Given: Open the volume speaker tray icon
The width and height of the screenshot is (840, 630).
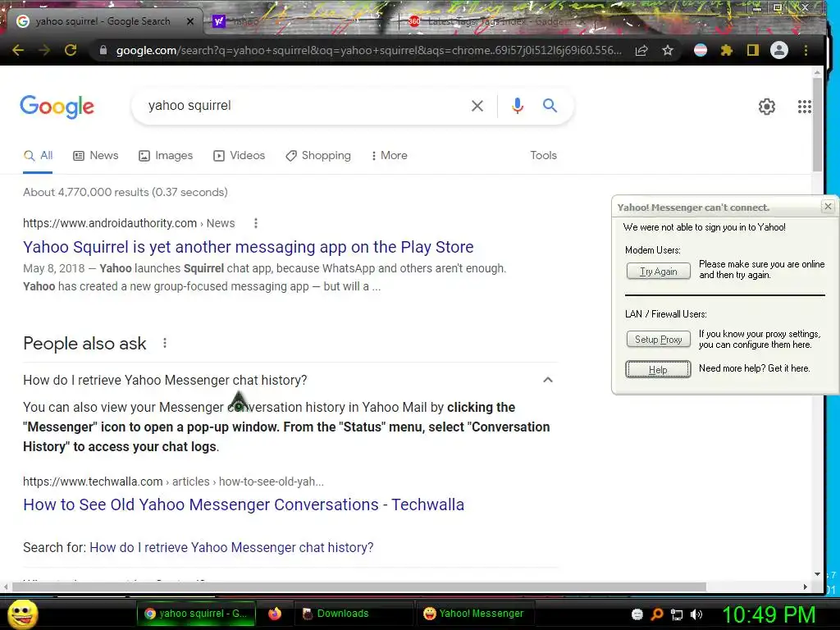Looking at the screenshot, I should click(696, 614).
